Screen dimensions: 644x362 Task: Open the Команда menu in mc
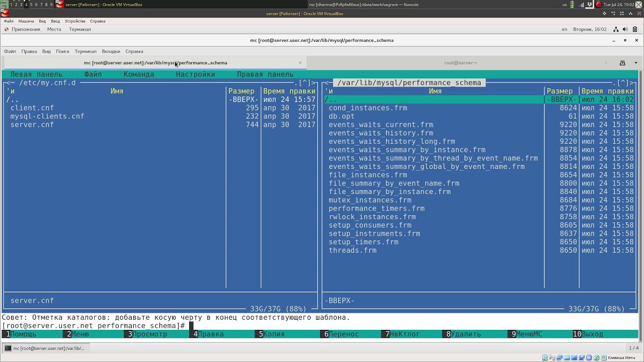click(139, 74)
